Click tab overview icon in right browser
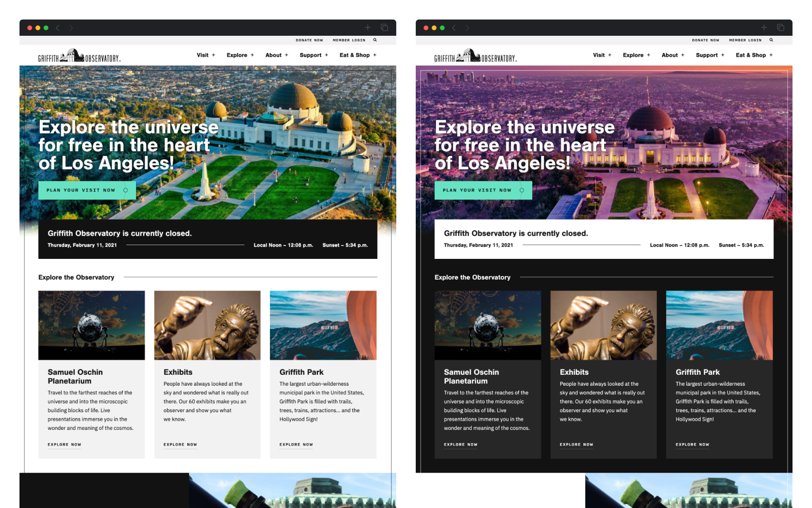 pos(780,28)
